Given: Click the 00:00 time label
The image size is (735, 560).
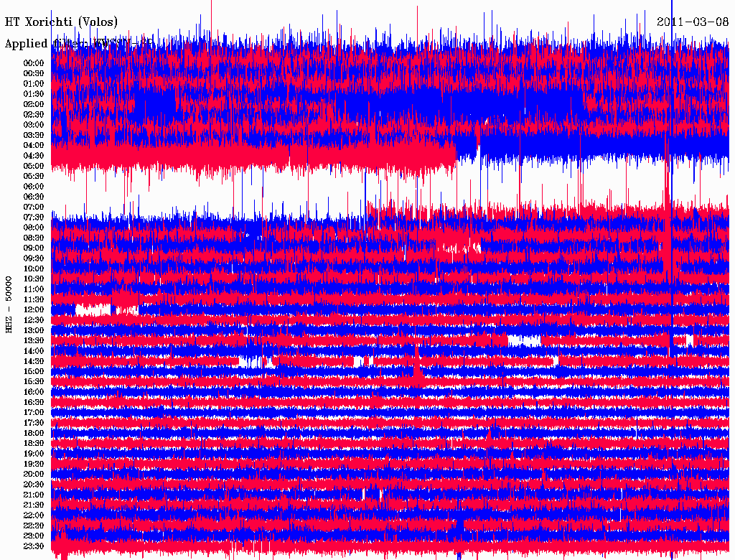Looking at the screenshot, I should 34,62.
